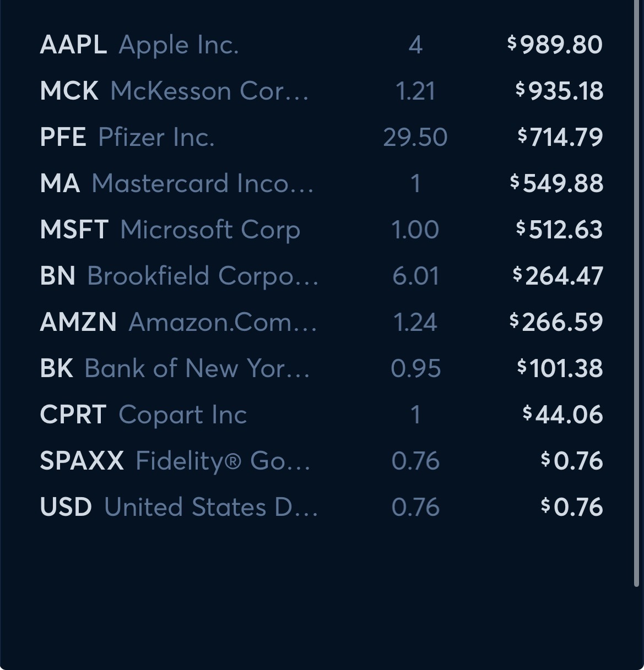
Task: Select Brookfield's 6.01 share quantity
Action: point(415,276)
